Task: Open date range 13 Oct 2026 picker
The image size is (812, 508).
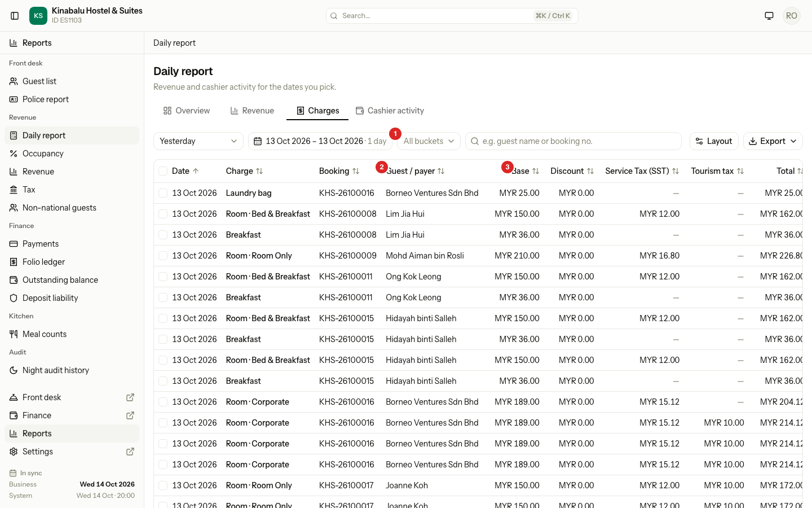Action: [x=320, y=141]
